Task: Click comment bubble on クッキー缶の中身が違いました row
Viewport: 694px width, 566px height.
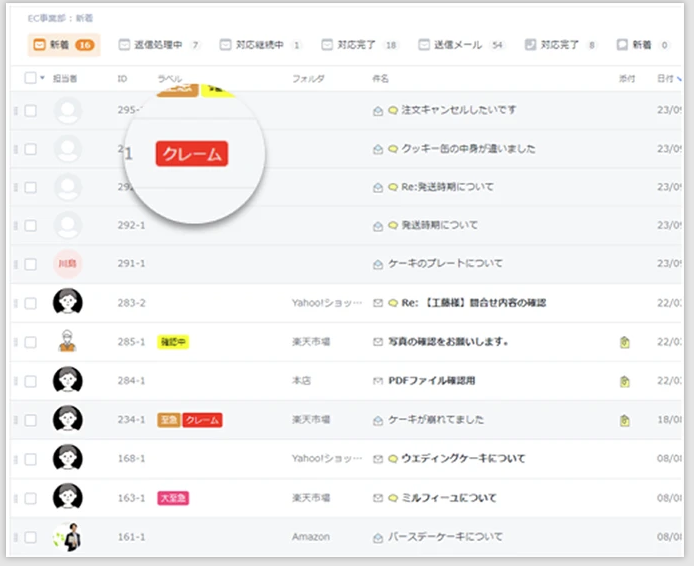Action: click(393, 149)
